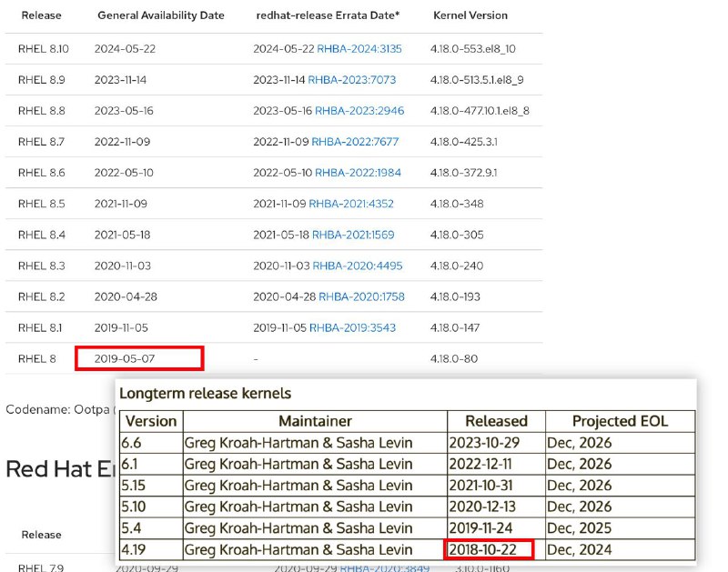Click the Release column header
The height and width of the screenshot is (572, 728).
click(x=41, y=15)
